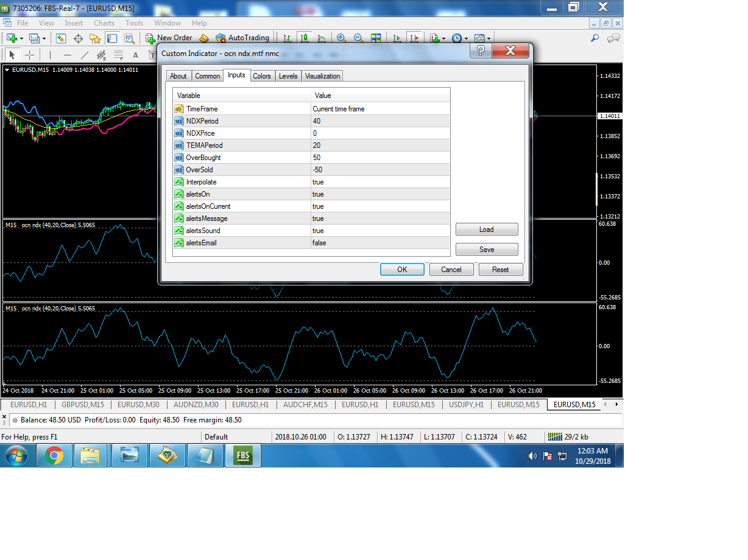Select the Fibonacci retracement tool
This screenshot has height=560, width=748.
click(118, 55)
